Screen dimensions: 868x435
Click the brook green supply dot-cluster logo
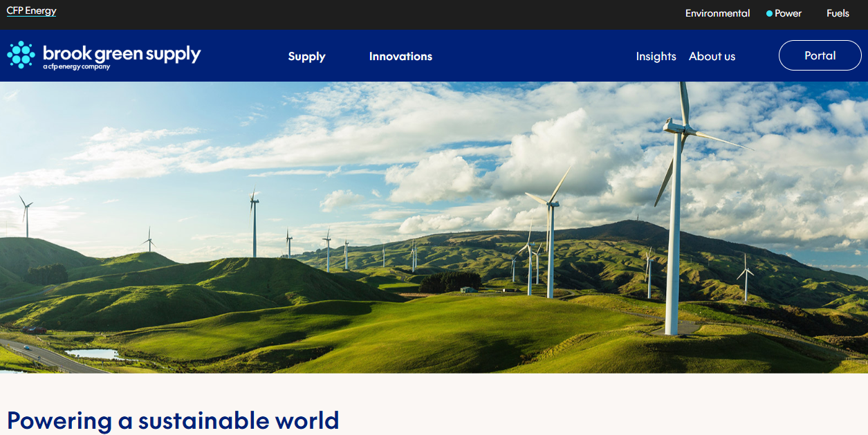point(21,53)
